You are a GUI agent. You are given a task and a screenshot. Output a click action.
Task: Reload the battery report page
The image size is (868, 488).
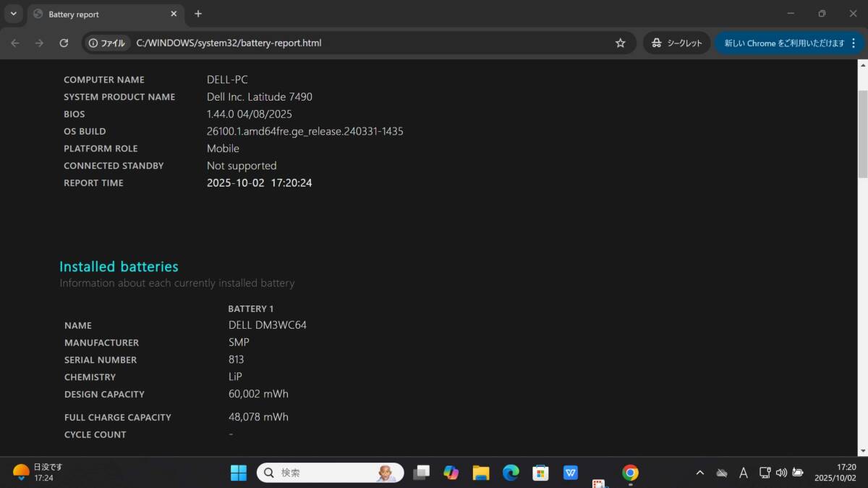[x=64, y=43]
